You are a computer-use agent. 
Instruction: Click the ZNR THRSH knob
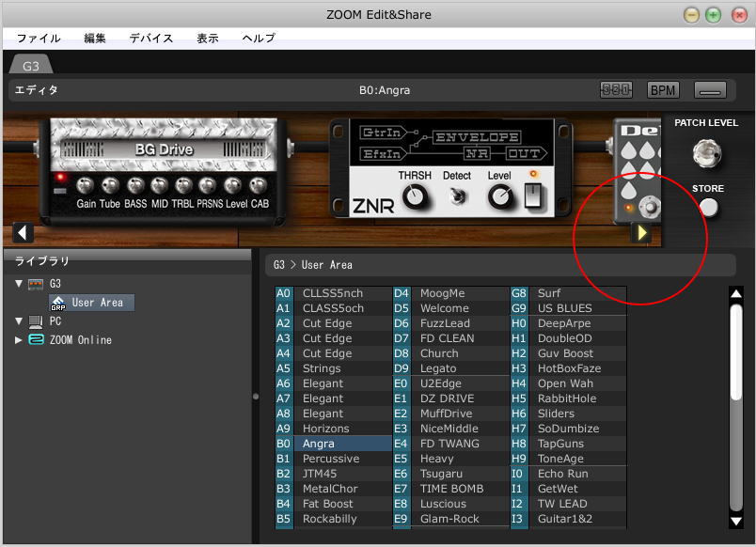click(x=415, y=196)
